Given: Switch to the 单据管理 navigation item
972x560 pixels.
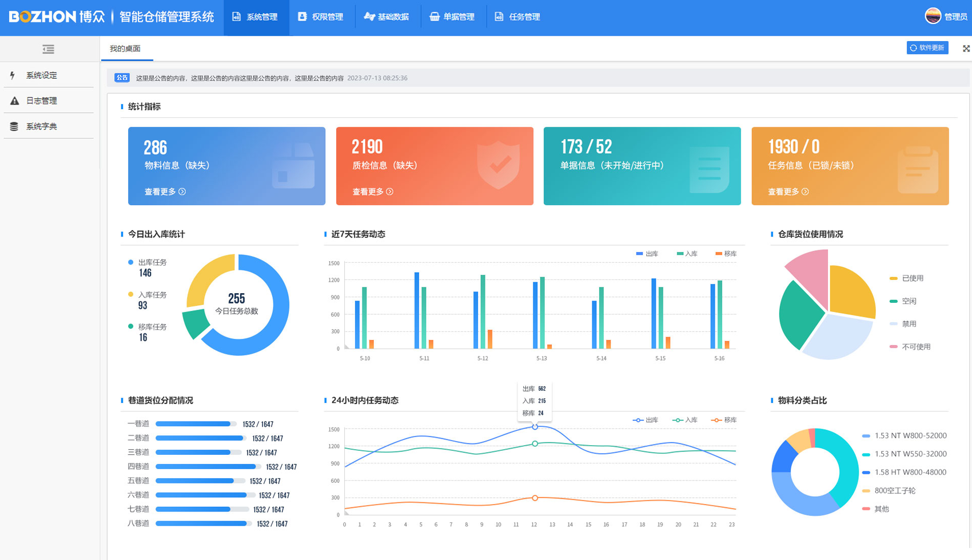Looking at the screenshot, I should [452, 17].
